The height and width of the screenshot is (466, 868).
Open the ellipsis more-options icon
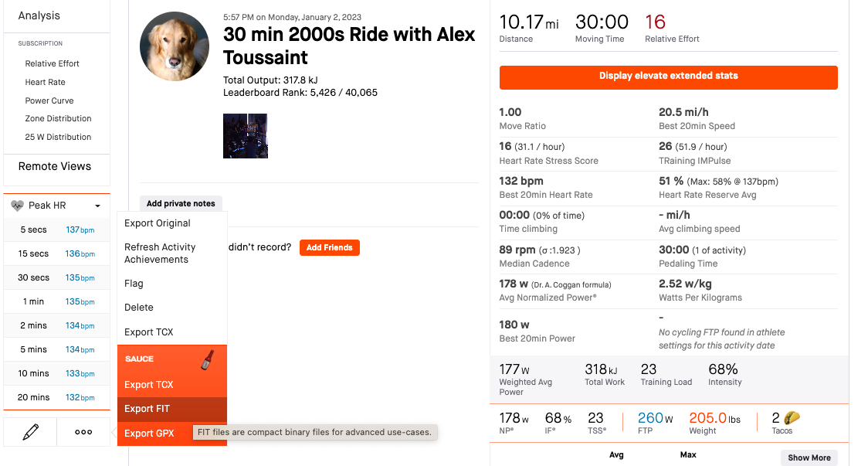pos(83,431)
